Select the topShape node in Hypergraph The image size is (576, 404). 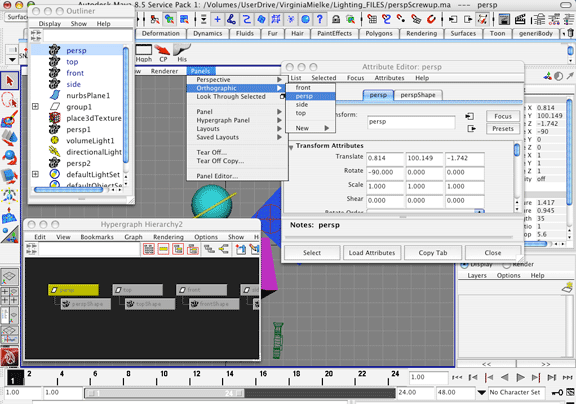150,304
